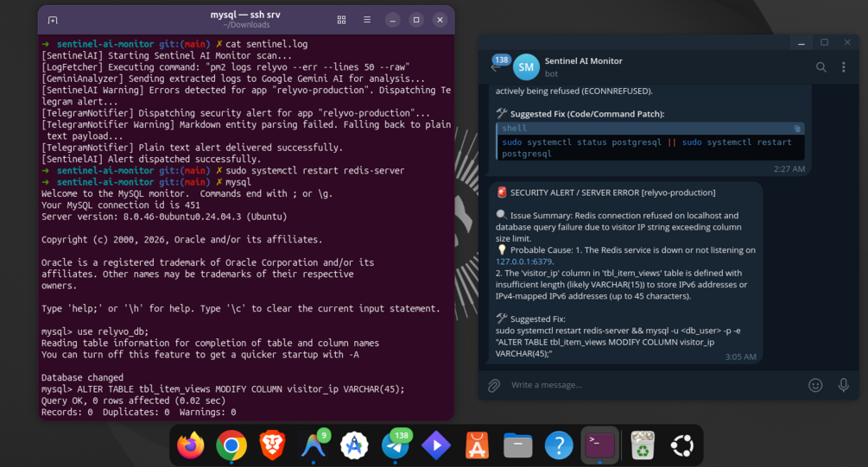Open the SM bot avatar
The width and height of the screenshot is (868, 467).
[526, 67]
